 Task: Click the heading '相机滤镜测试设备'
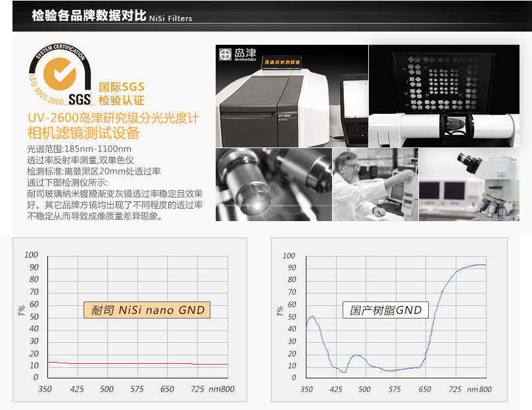tap(84, 133)
